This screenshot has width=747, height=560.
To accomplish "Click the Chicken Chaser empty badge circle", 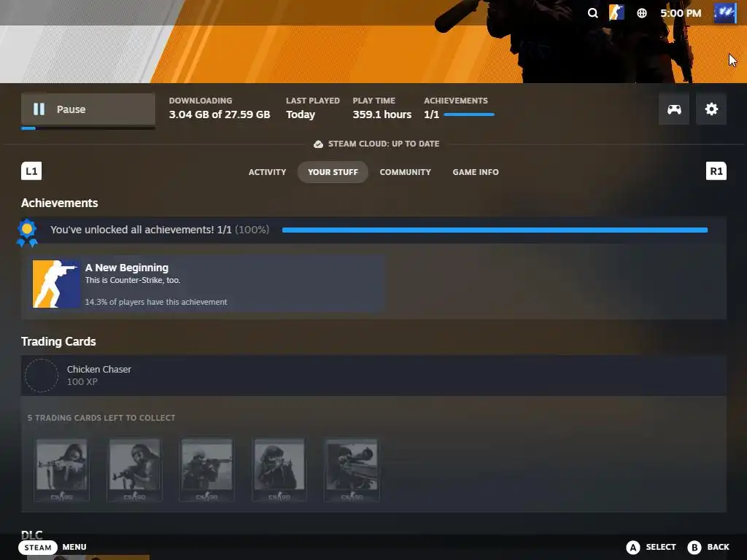I will pos(42,376).
